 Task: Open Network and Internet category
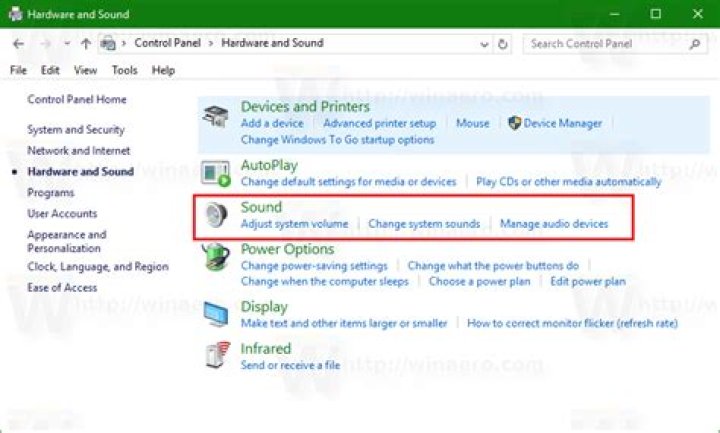[79, 151]
